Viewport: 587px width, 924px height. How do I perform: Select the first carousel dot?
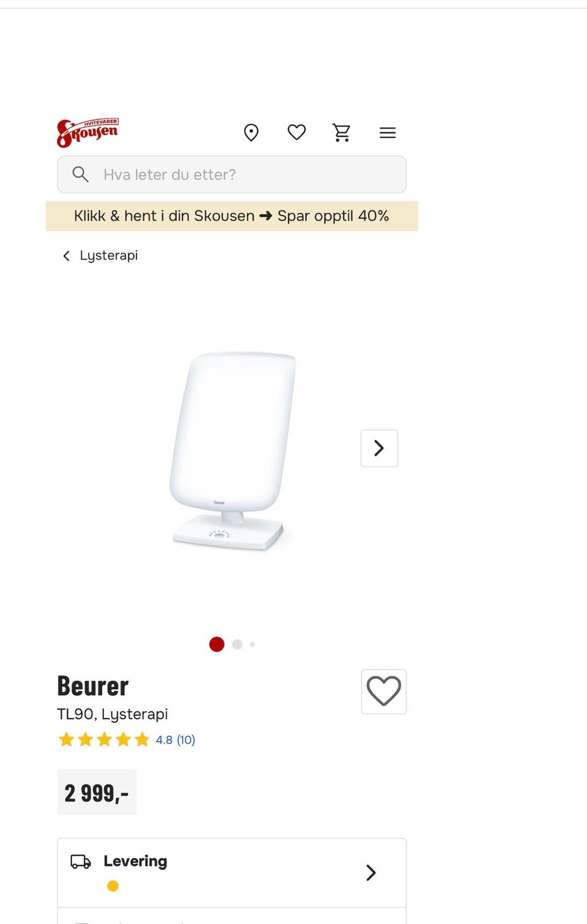point(216,644)
